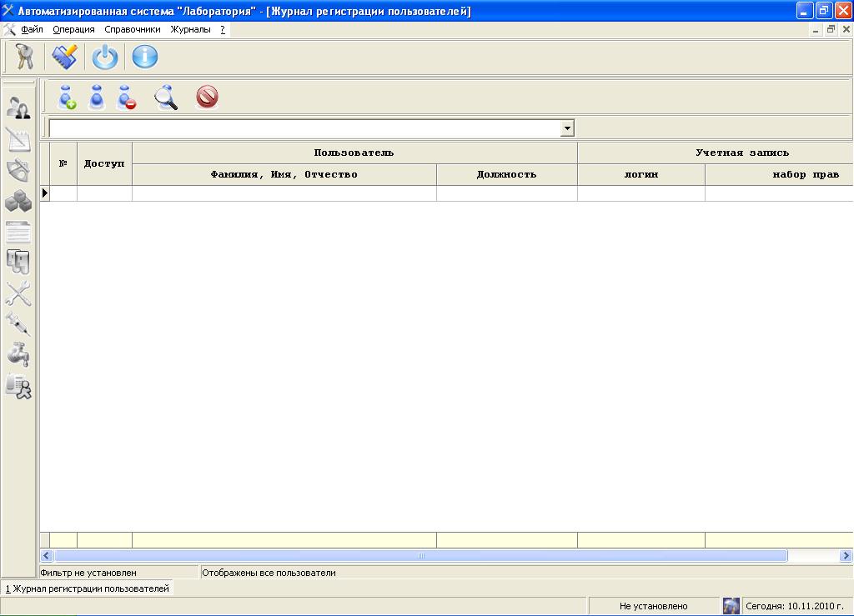Click the blue brush cleanup icon
The width and height of the screenshot is (854, 616).
tap(65, 57)
